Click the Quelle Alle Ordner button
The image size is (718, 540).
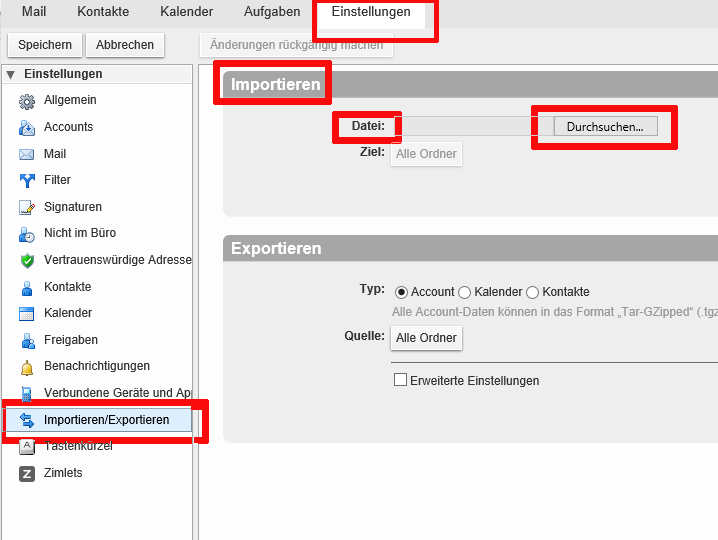[x=426, y=338]
